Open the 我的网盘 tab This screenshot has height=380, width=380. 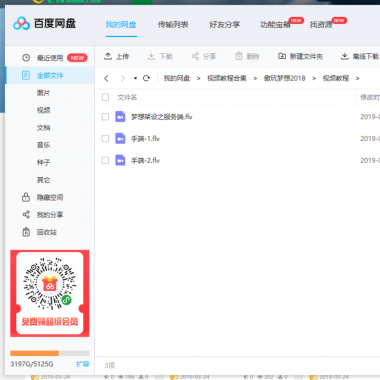tap(121, 25)
